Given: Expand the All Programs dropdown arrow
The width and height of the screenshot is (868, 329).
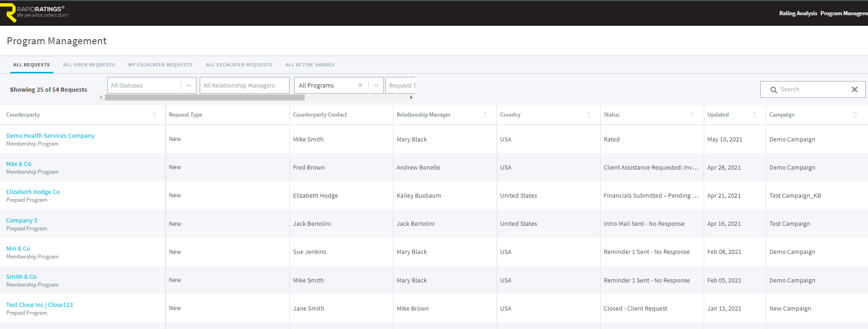Looking at the screenshot, I should coord(376,85).
